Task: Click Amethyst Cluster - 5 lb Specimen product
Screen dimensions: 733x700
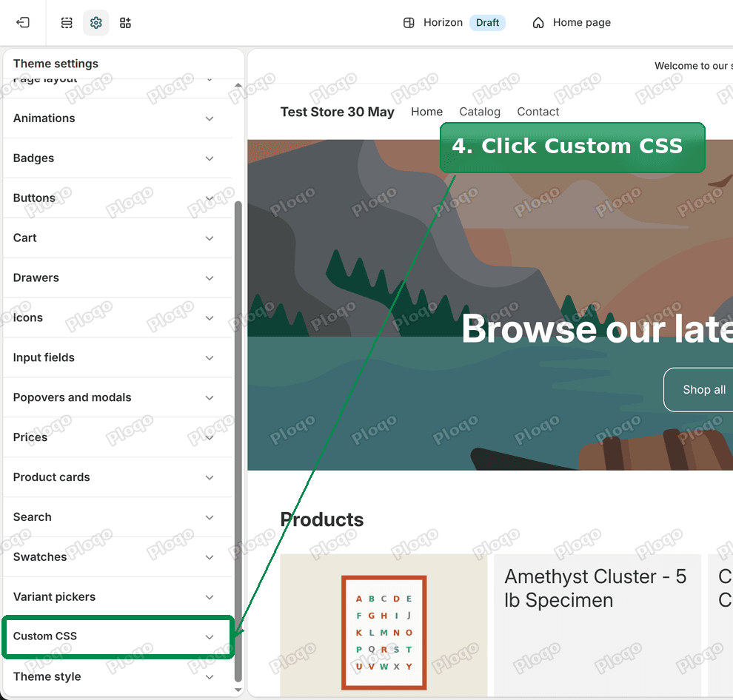Action: [595, 588]
